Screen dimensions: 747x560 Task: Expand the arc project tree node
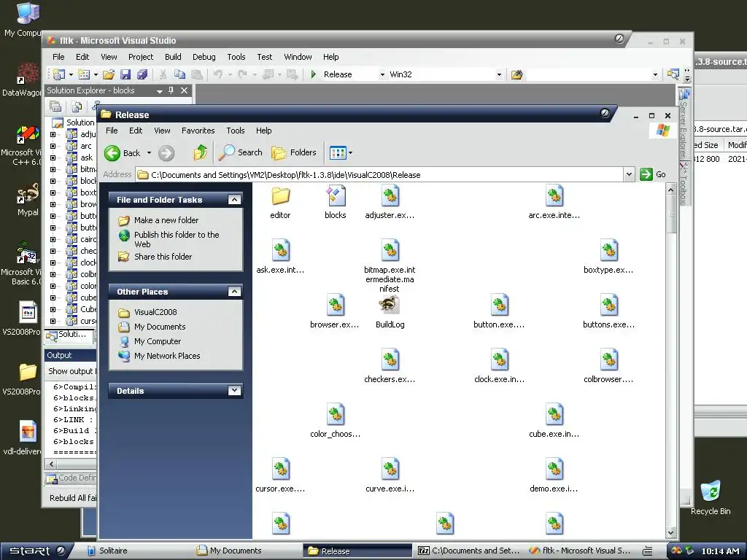pos(53,146)
